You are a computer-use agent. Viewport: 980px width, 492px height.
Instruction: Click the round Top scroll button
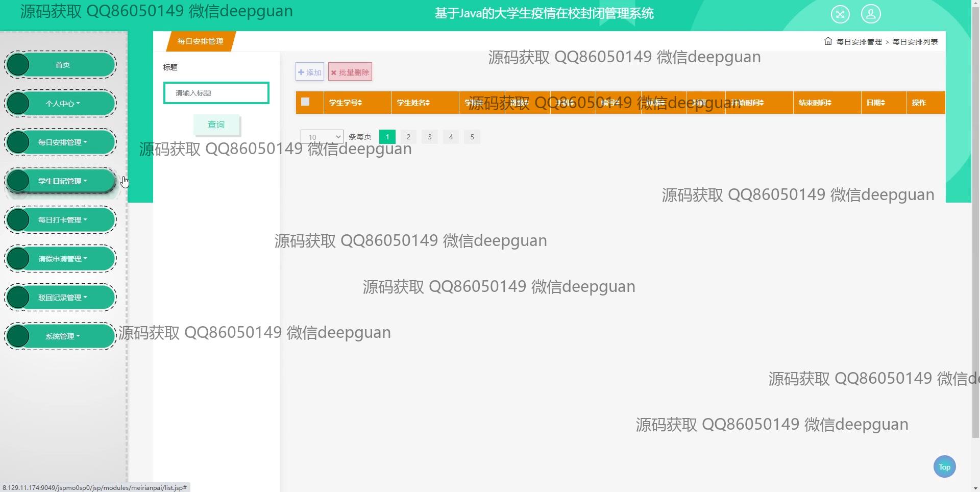[x=944, y=466]
